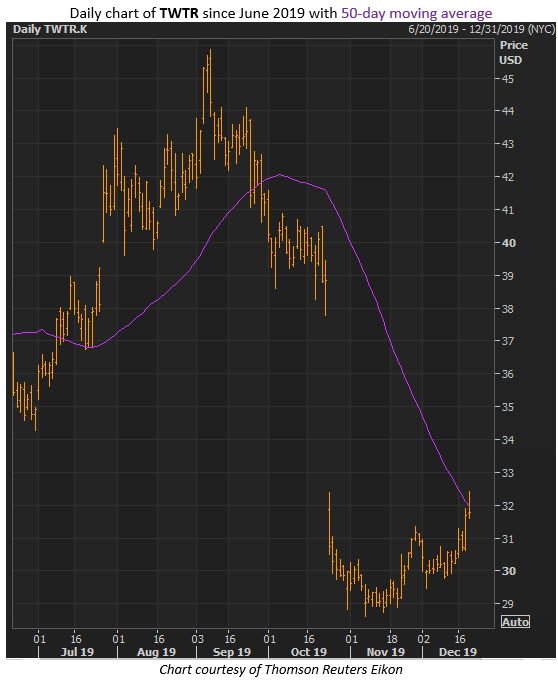This screenshot has width=558, height=686.
Task: Click the '02' date tick in December
Action: tap(423, 639)
